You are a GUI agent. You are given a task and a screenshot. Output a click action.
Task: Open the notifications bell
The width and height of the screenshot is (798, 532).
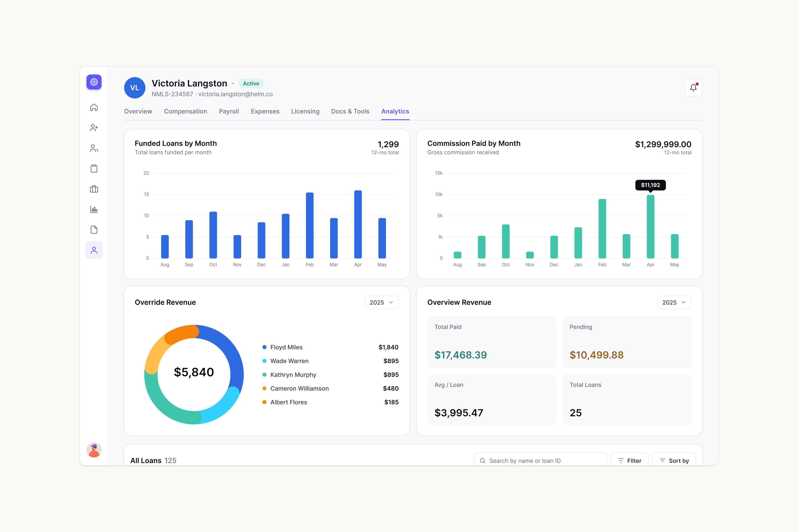[x=693, y=88]
